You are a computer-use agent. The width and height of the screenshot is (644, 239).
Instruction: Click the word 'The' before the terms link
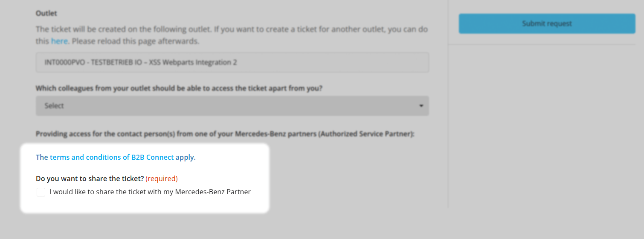point(42,157)
